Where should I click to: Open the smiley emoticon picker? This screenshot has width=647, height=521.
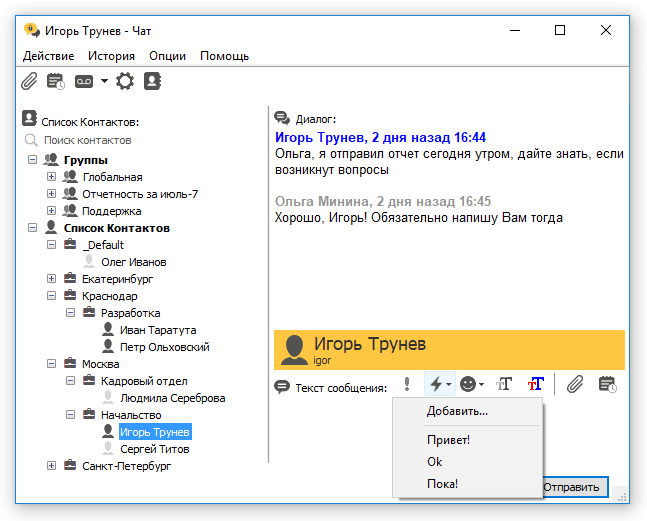pos(468,384)
